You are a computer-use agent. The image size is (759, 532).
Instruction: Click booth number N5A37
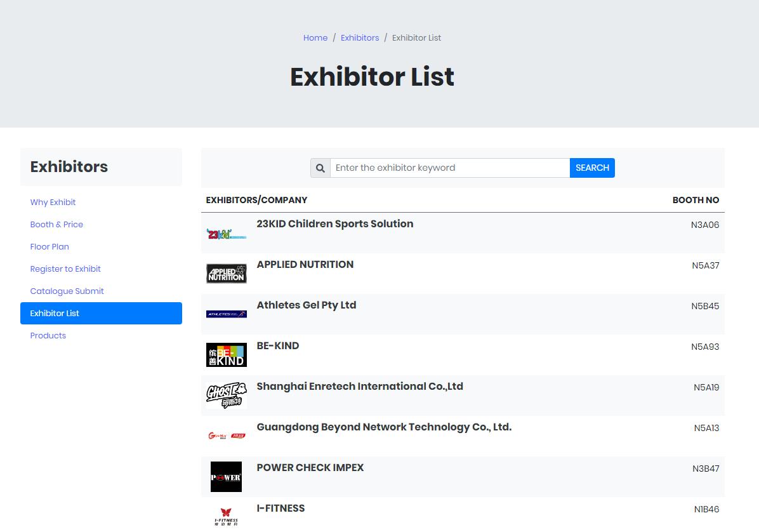tap(705, 265)
